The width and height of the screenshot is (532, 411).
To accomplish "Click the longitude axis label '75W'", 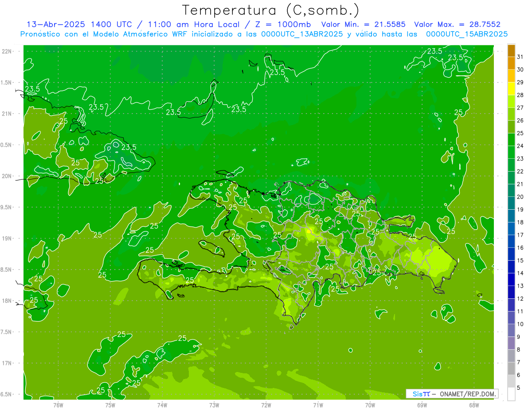I will click(110, 405).
